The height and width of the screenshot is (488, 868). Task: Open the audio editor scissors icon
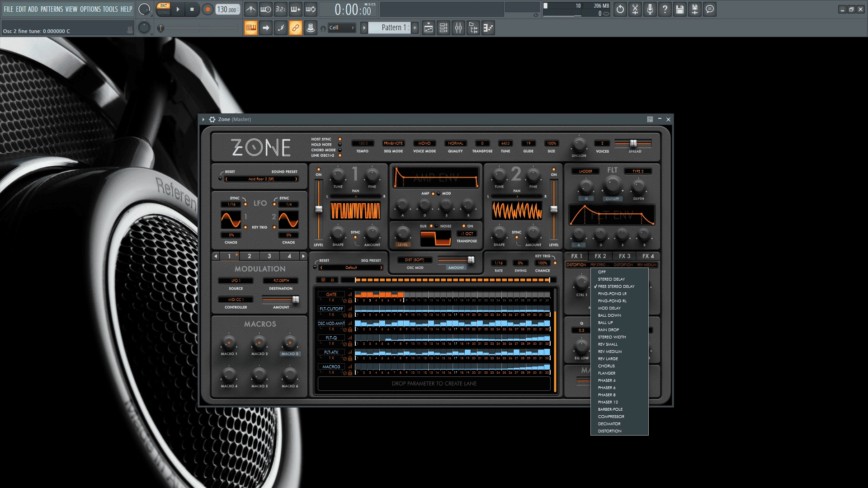(635, 9)
